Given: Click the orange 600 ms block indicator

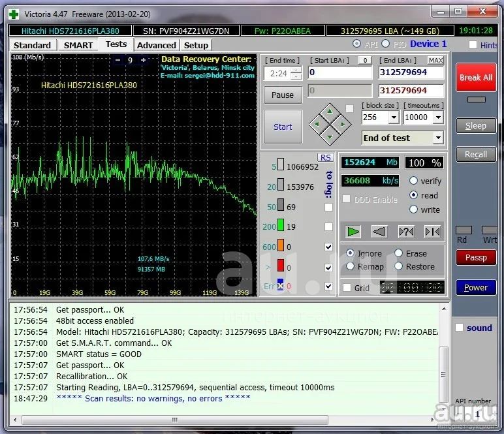Looking at the screenshot, I should point(280,245).
